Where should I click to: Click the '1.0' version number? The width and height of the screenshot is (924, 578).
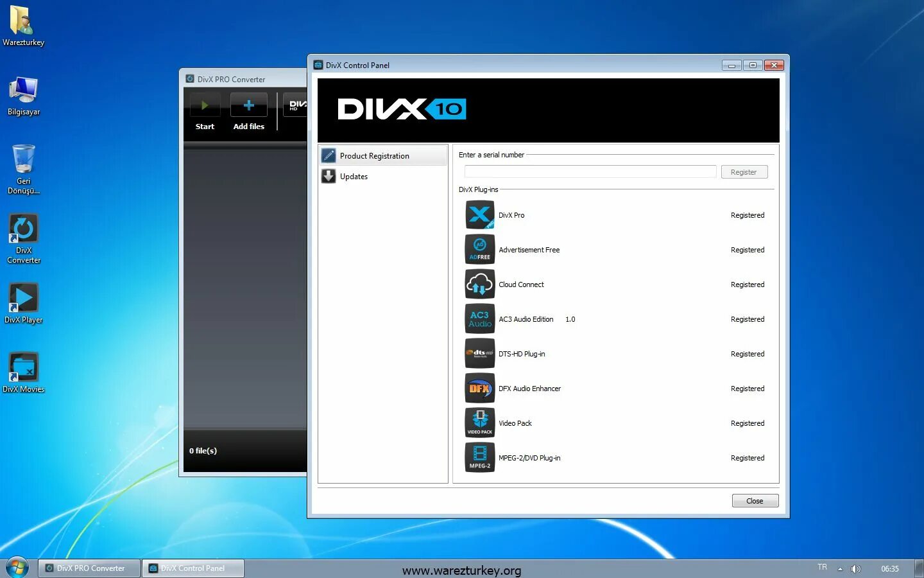pyautogui.click(x=570, y=319)
